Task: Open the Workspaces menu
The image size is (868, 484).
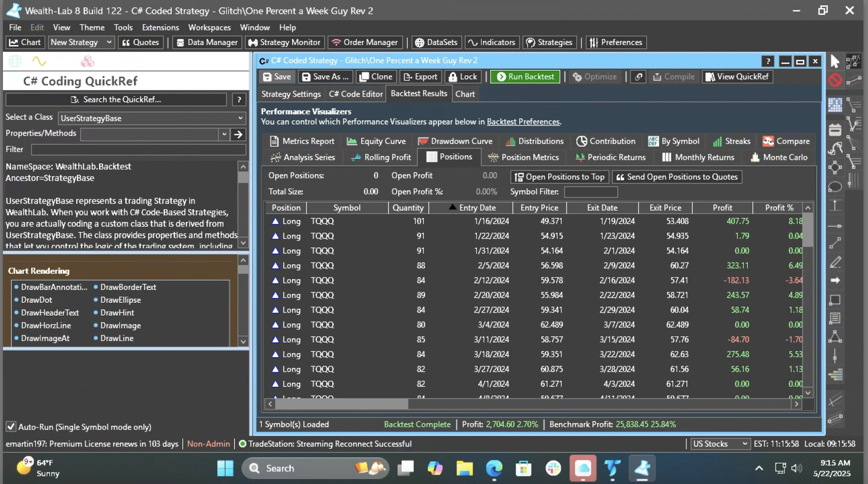Action: tap(209, 27)
